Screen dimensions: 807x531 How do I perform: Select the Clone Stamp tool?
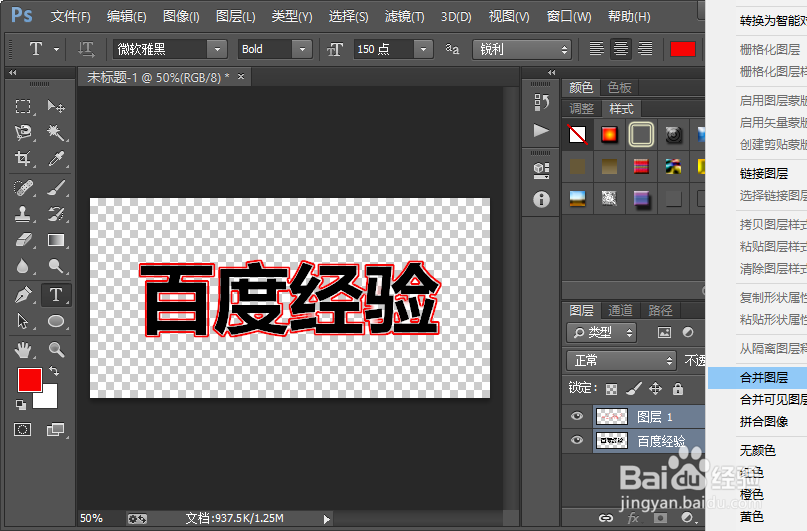pos(23,214)
